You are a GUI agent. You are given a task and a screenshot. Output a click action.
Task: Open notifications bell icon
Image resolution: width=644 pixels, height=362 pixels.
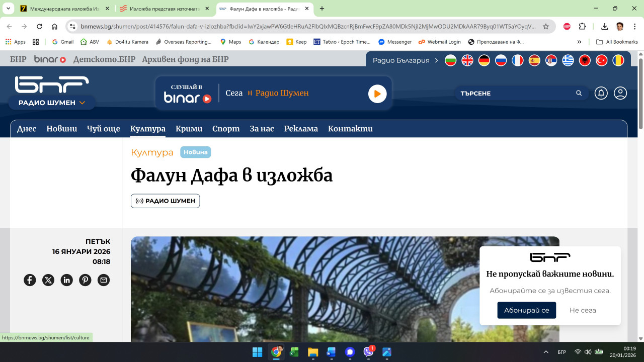[601, 93]
